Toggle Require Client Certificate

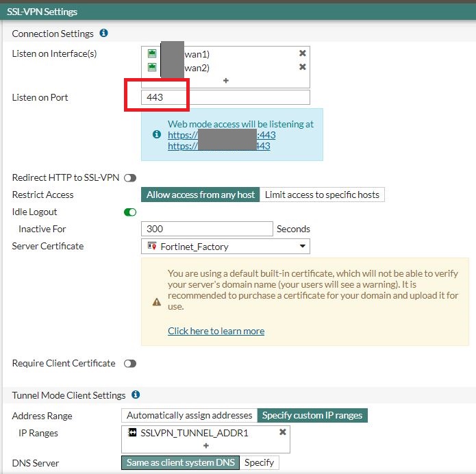click(130, 364)
